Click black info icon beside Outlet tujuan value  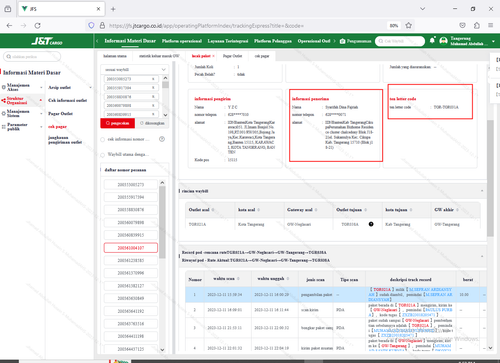coord(371,224)
